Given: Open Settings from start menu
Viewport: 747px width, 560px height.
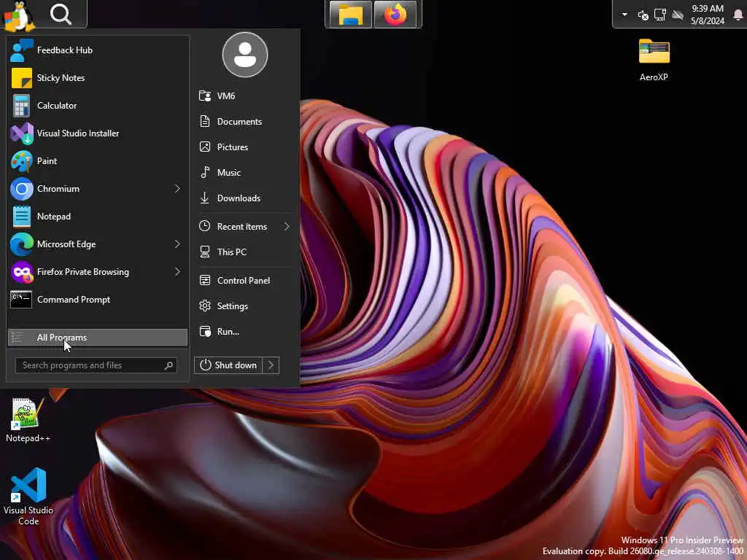Looking at the screenshot, I should point(244,306).
